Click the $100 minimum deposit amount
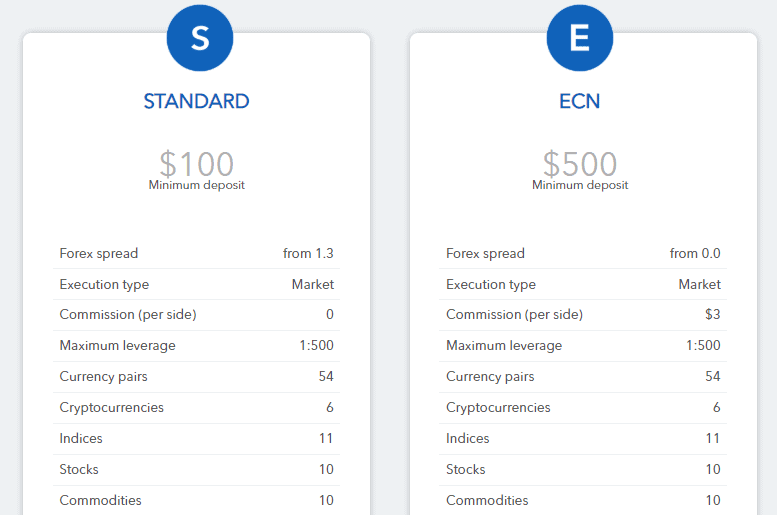This screenshot has width=777, height=515. click(196, 164)
